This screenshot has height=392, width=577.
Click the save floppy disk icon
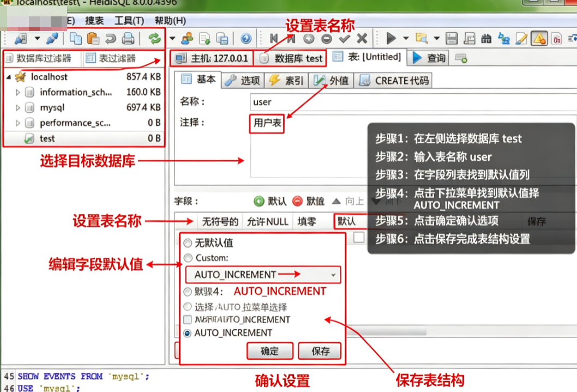click(x=452, y=38)
